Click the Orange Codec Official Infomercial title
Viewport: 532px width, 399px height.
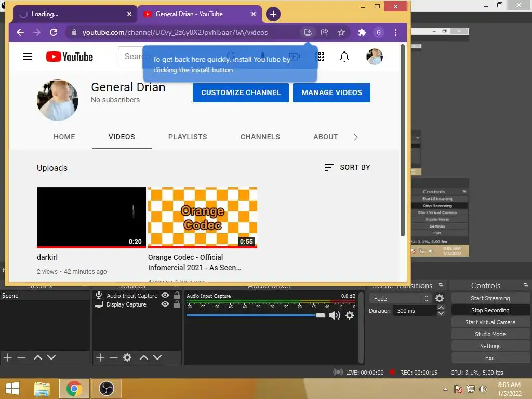tap(194, 262)
